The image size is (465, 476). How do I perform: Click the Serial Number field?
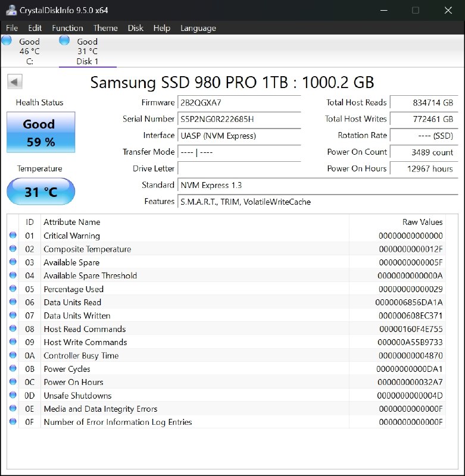[x=239, y=119]
